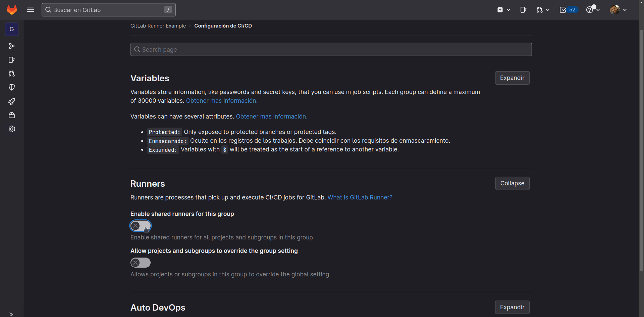Open Packages icon in left sidebar

pos(12,115)
